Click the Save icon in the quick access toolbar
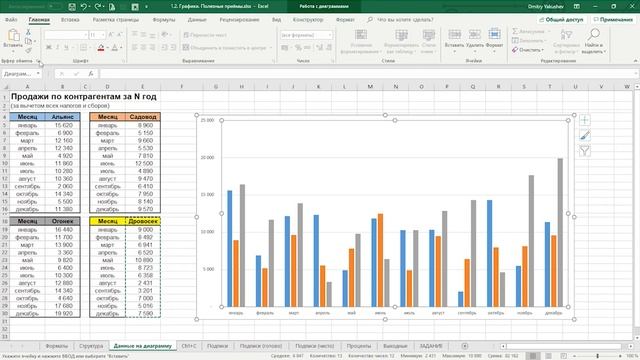 pos(72,7)
